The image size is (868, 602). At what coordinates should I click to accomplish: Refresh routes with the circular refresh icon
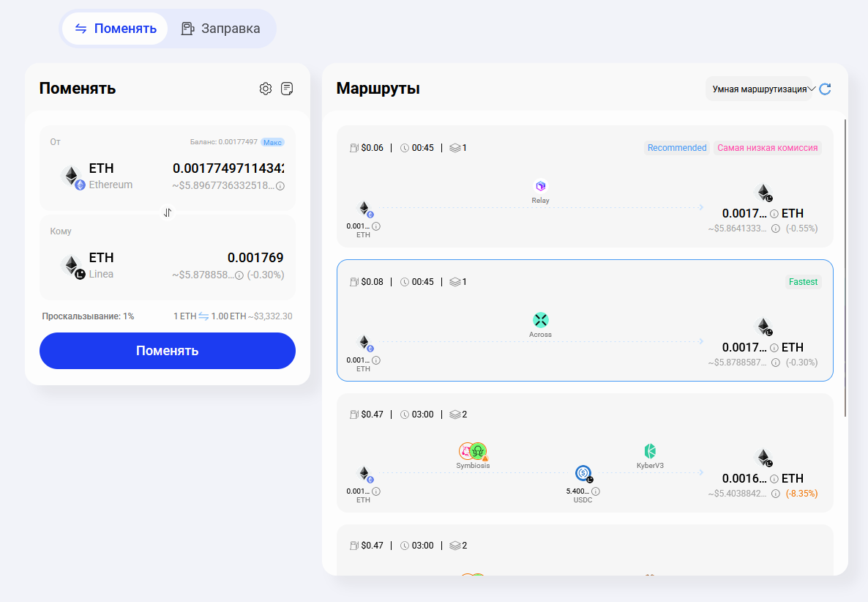click(825, 89)
